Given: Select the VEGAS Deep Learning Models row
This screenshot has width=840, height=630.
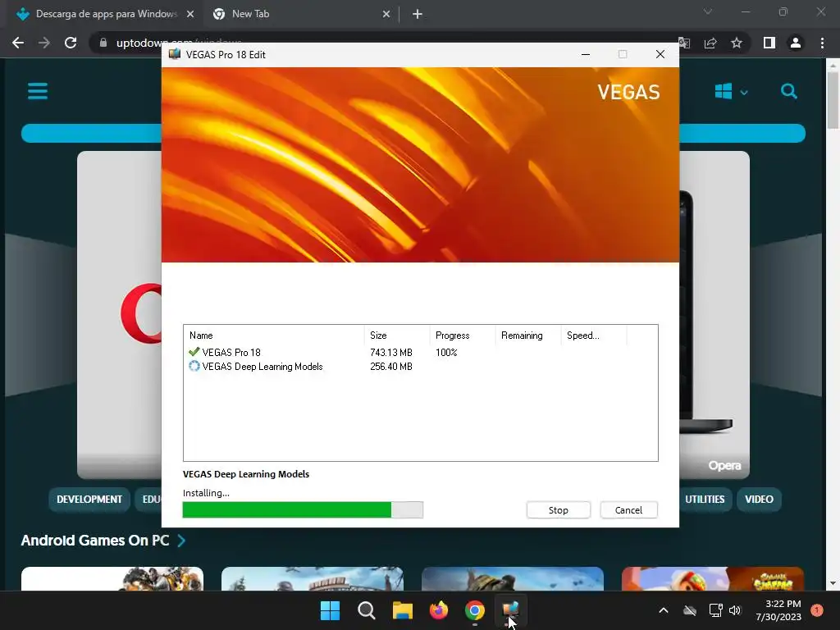Looking at the screenshot, I should 421,367.
